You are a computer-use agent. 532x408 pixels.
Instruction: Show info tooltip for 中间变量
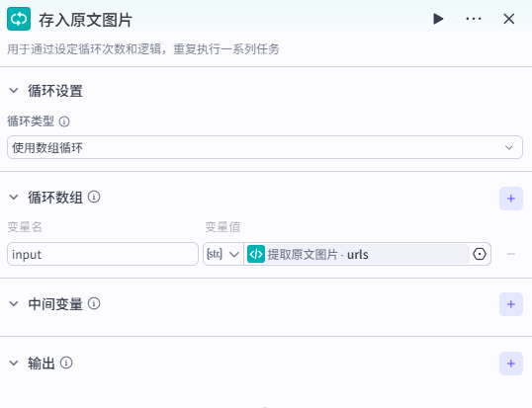(94, 303)
